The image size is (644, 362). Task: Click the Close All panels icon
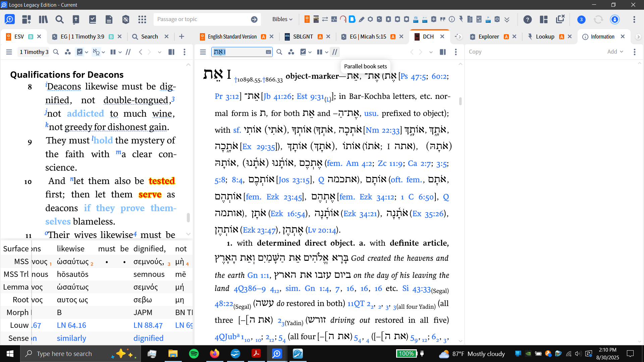click(x=560, y=19)
